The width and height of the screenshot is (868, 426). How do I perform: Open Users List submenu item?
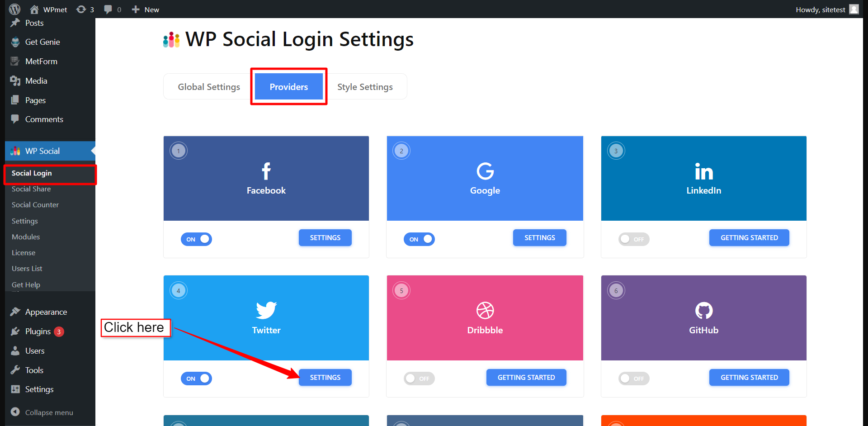click(27, 269)
